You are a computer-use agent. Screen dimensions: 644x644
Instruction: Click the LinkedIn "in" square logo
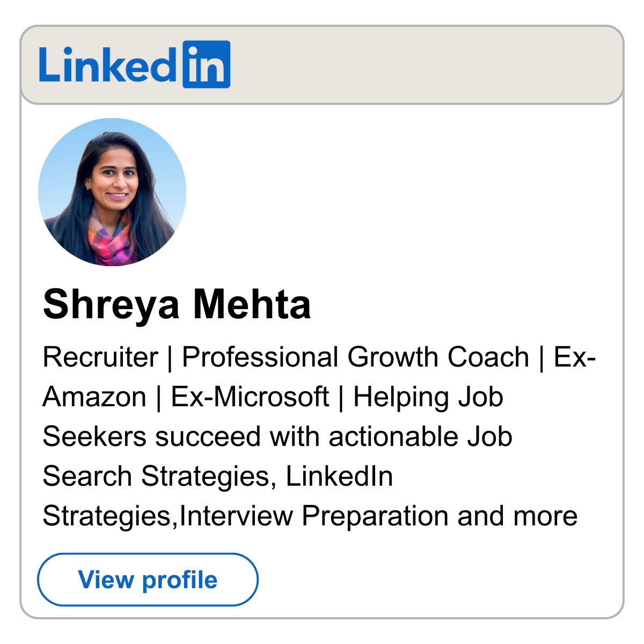click(x=206, y=64)
